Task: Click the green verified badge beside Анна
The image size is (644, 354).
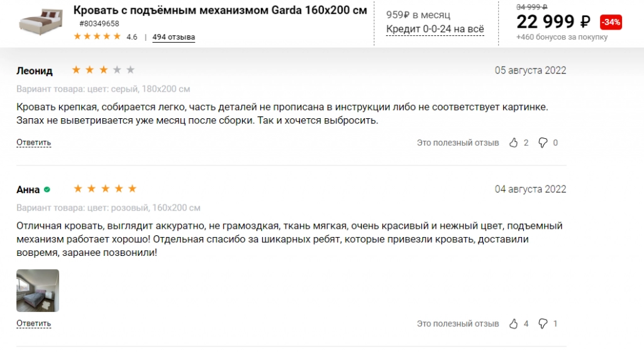Action: [x=47, y=189]
